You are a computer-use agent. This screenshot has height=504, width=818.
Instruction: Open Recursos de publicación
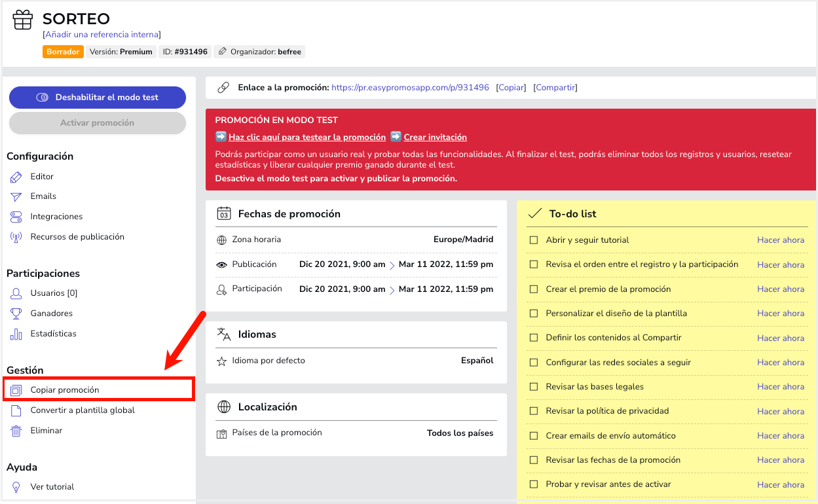[77, 237]
